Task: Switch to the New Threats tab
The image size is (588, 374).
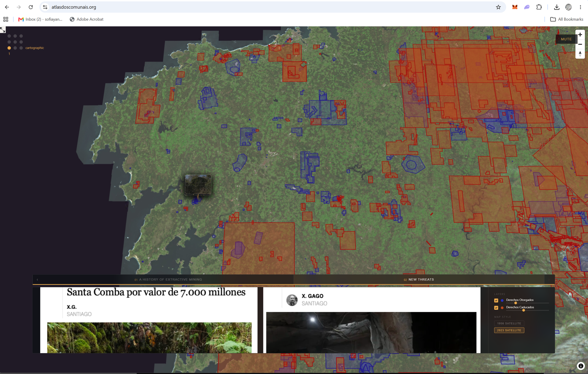Action: [419, 279]
